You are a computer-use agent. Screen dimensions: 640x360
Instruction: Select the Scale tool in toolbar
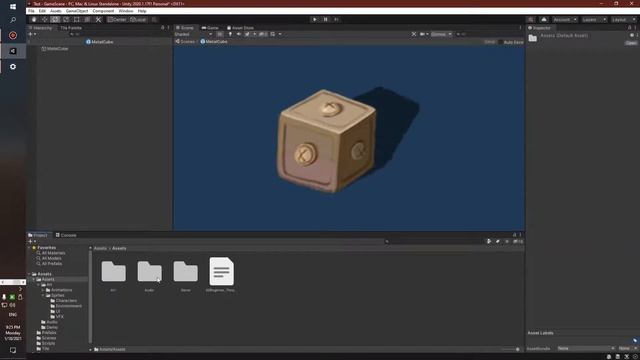coord(66,20)
